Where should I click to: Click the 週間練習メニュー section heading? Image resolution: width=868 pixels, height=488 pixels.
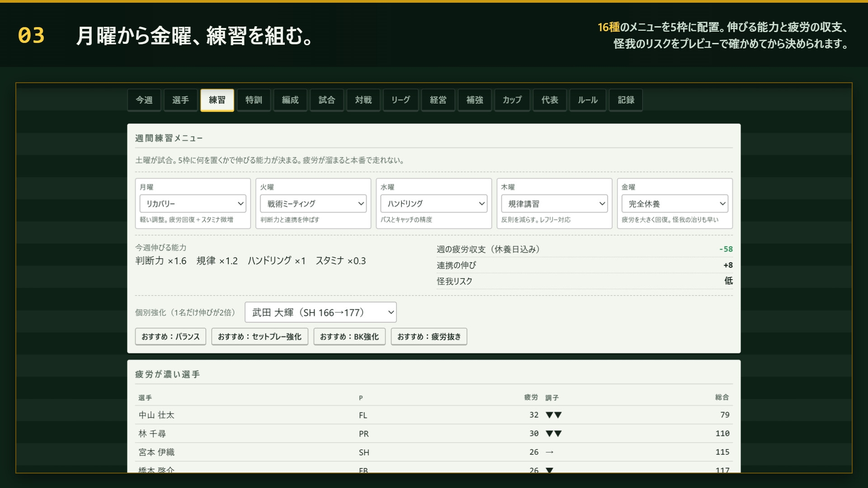click(x=169, y=138)
